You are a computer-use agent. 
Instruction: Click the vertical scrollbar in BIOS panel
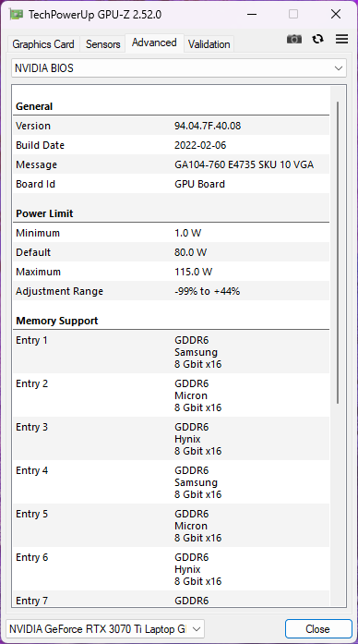click(338, 252)
